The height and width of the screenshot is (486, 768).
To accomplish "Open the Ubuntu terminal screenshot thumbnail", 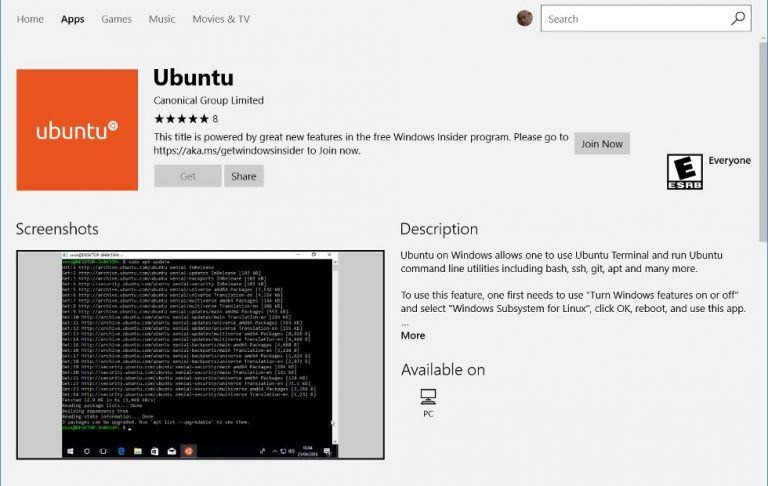I will tap(200, 355).
